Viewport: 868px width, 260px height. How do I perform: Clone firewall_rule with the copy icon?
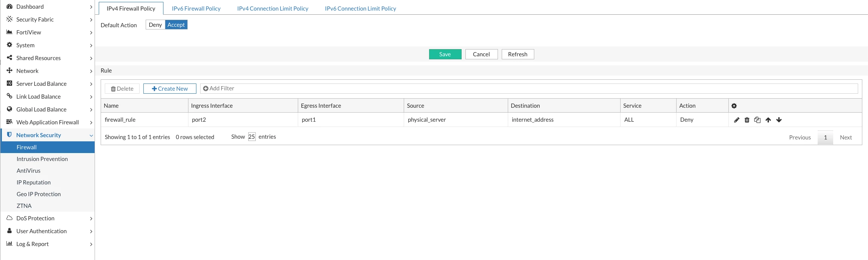coord(757,120)
